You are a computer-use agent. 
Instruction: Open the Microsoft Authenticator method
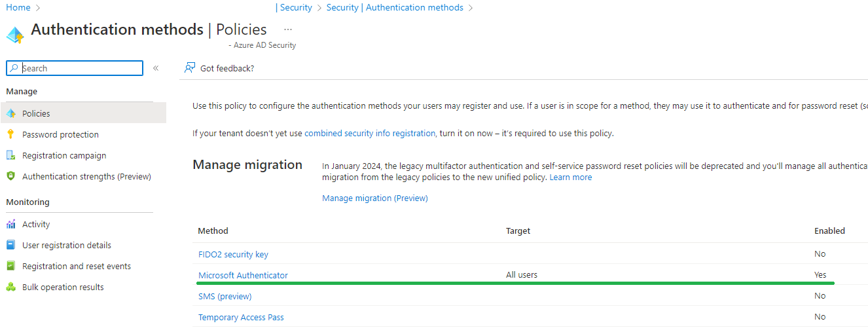[x=243, y=275]
